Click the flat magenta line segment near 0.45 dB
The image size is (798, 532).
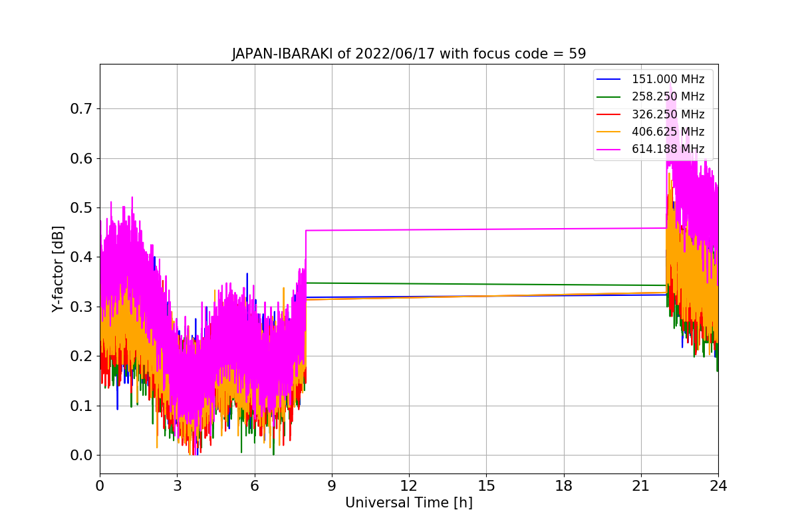coord(486,229)
